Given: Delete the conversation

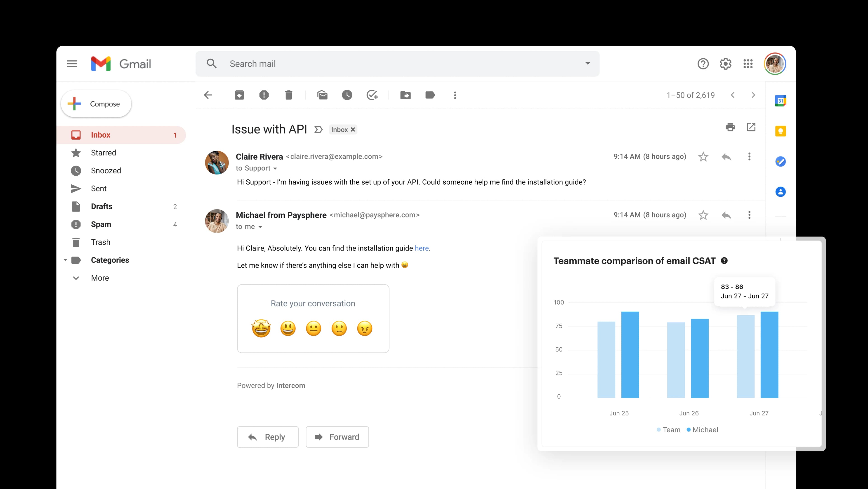Looking at the screenshot, I should [288, 95].
